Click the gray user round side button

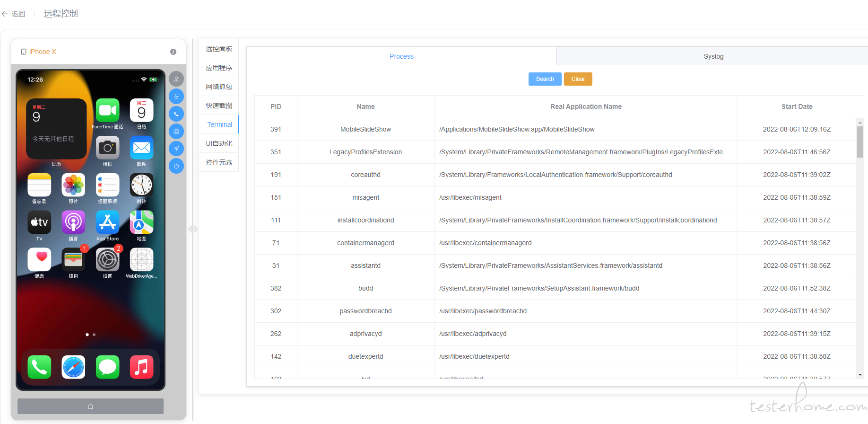tap(176, 79)
